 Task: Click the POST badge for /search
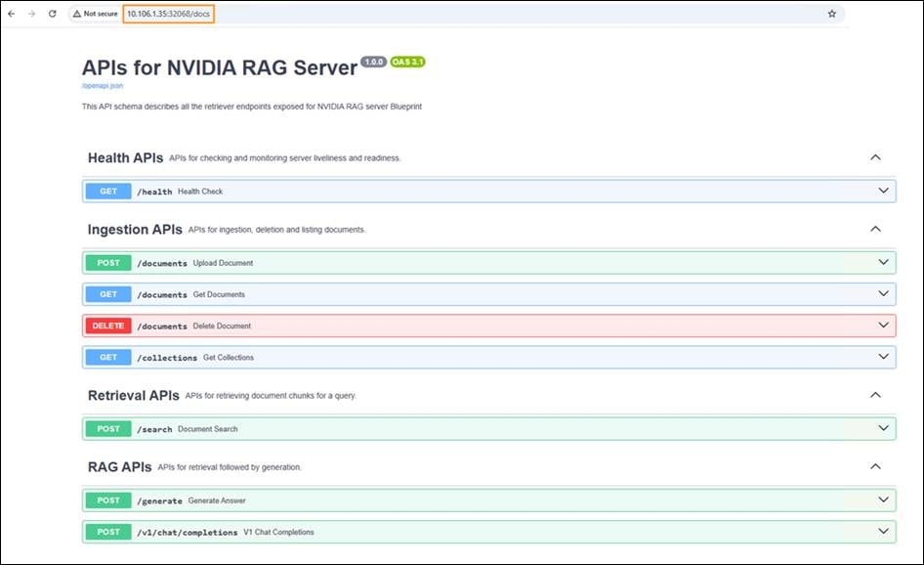(x=108, y=429)
